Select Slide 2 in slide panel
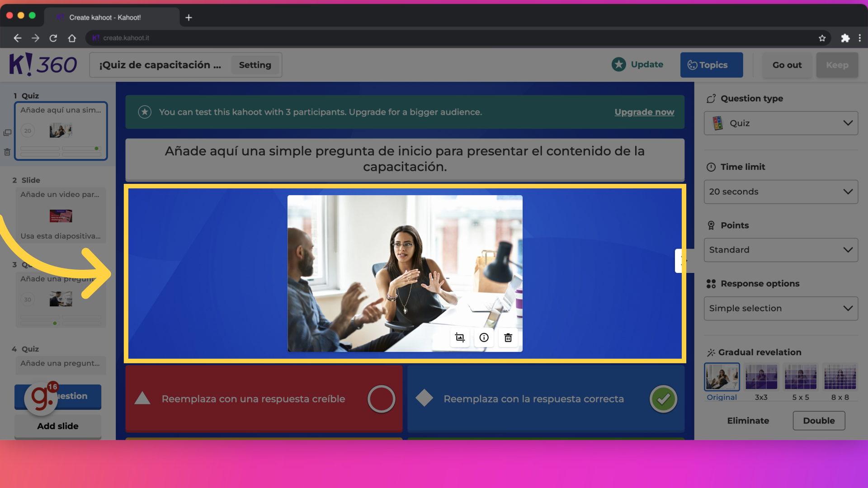The width and height of the screenshot is (868, 488). pyautogui.click(x=60, y=216)
